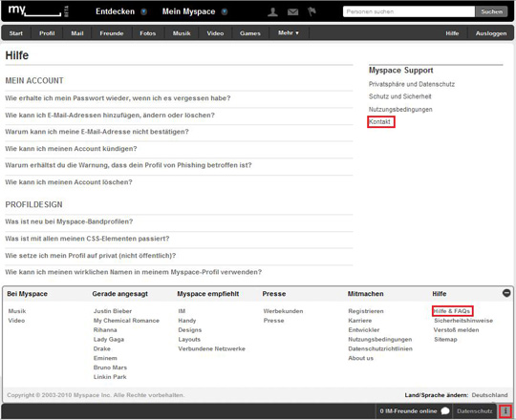Click the Myspace logo in the header

(x=34, y=10)
